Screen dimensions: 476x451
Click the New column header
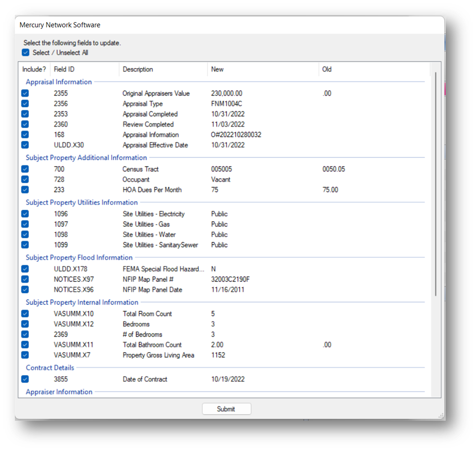pos(217,69)
